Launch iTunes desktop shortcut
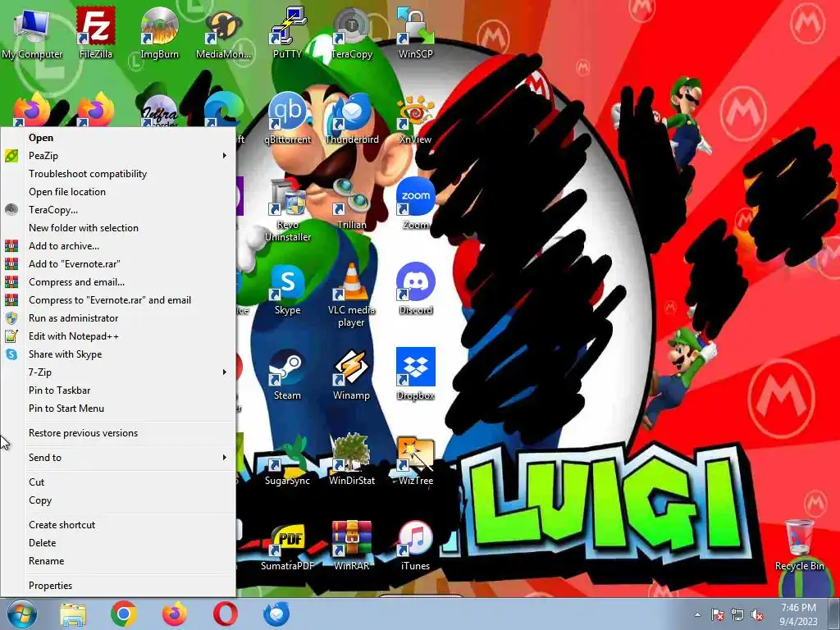Viewport: 840px width, 630px height. point(416,546)
